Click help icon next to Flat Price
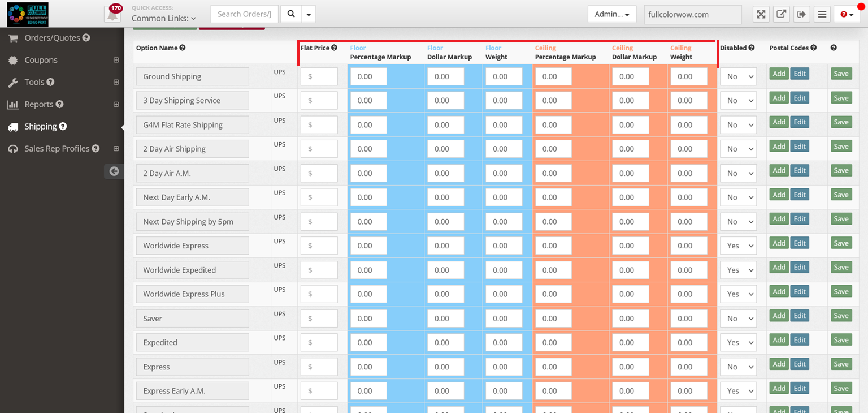 334,48
